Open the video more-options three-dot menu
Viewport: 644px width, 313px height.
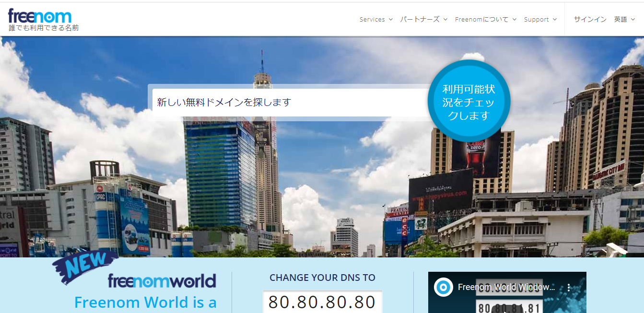569,288
